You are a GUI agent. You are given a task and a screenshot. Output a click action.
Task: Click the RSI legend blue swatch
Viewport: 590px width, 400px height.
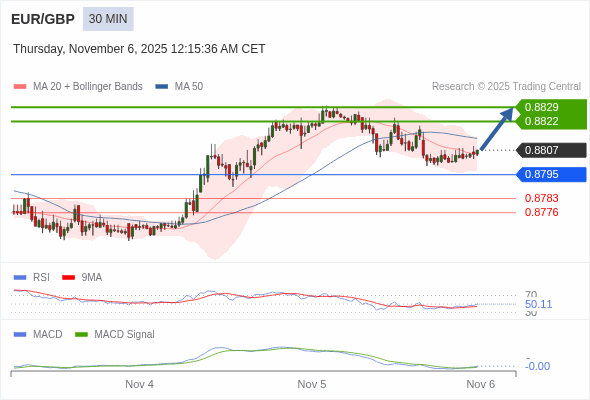(x=20, y=278)
